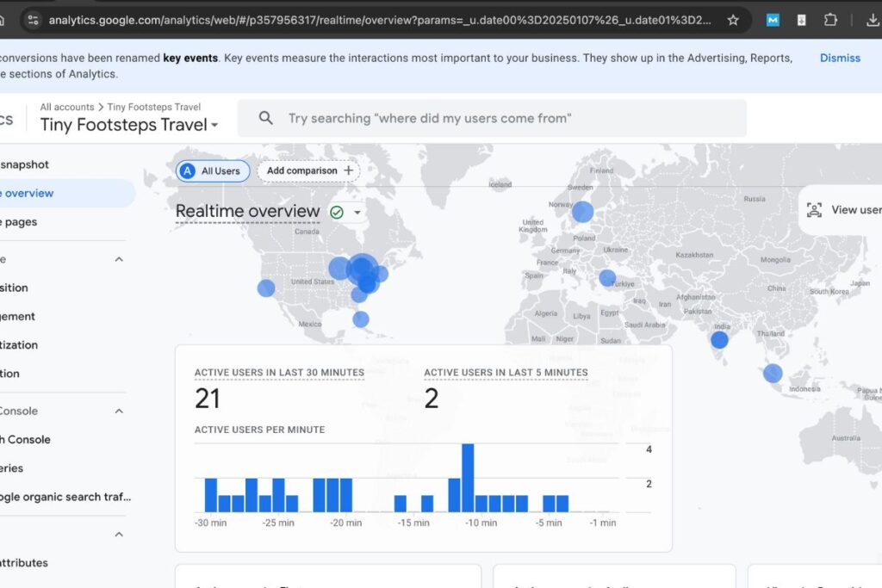Open Google organic search traffic report

click(65, 497)
